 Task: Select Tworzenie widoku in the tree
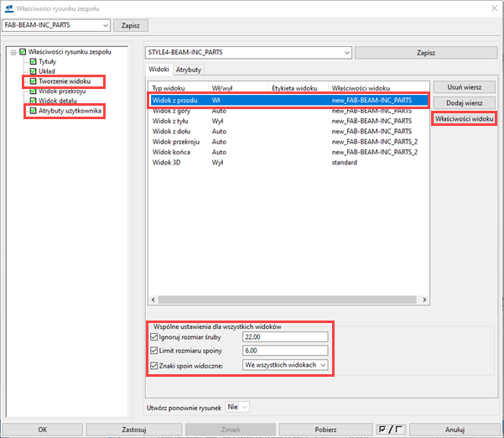tap(65, 81)
